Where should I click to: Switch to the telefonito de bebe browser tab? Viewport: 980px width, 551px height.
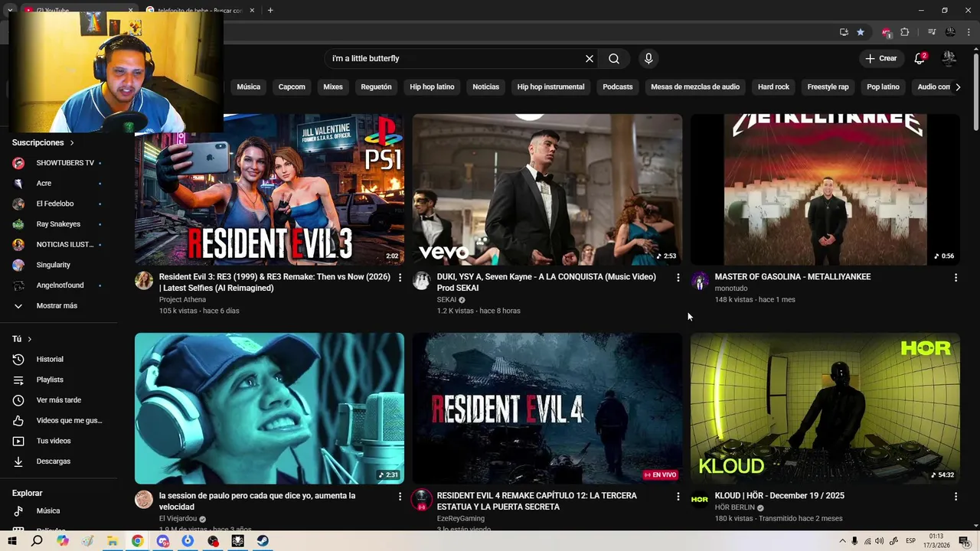201,10
